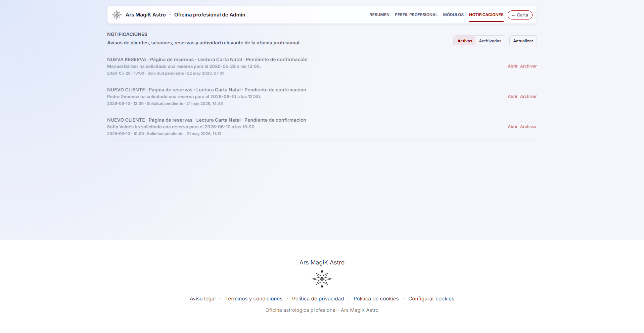Click the NUEVA RESERVA notification title

207,59
